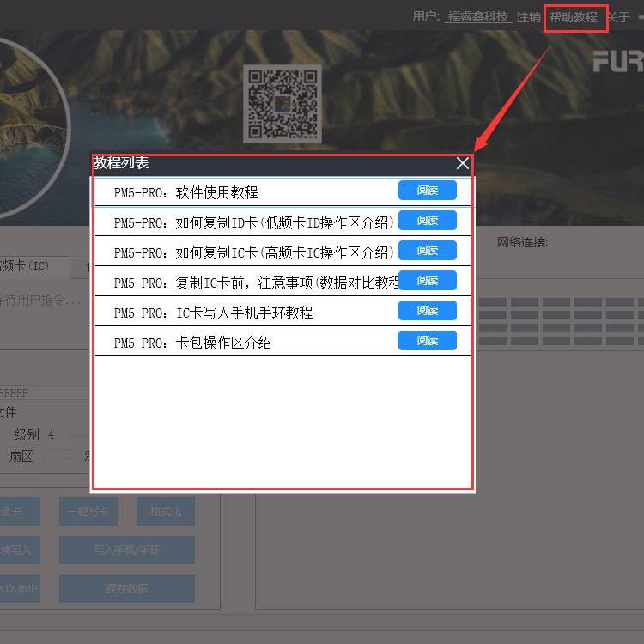This screenshot has height=644, width=644.
Task: Click the DUMP button
Action: tap(20, 588)
